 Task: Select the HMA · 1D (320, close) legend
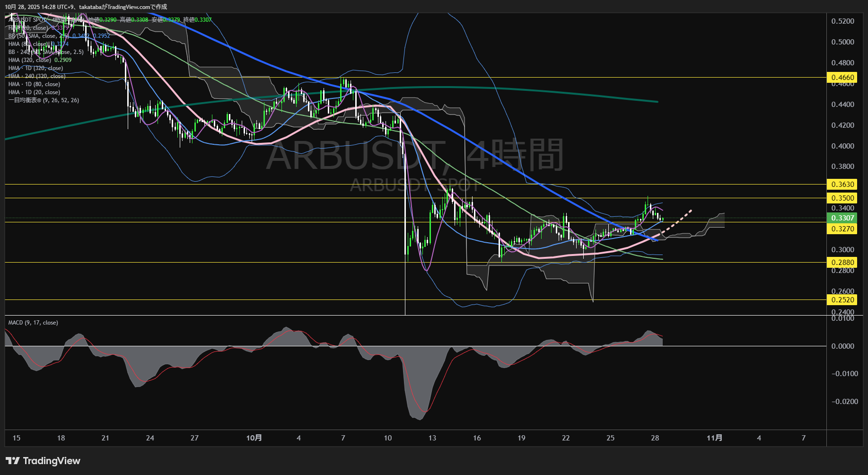coord(35,68)
